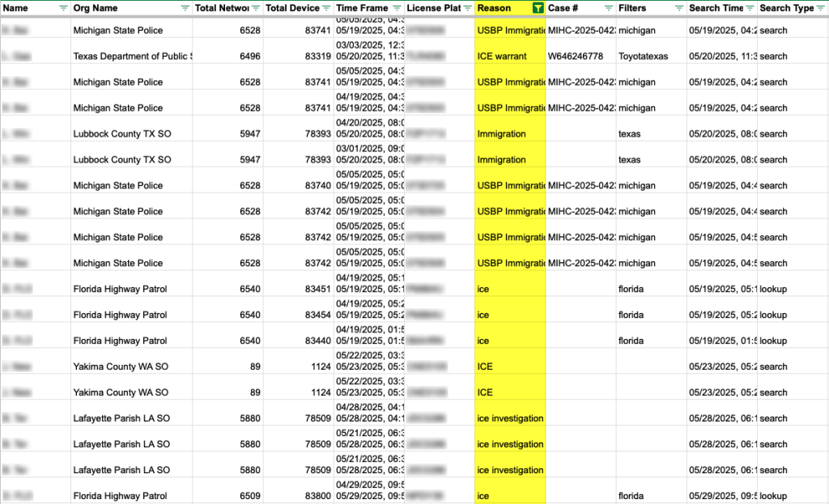The width and height of the screenshot is (829, 504).
Task: Open the Search Type column filter
Action: (x=821, y=8)
